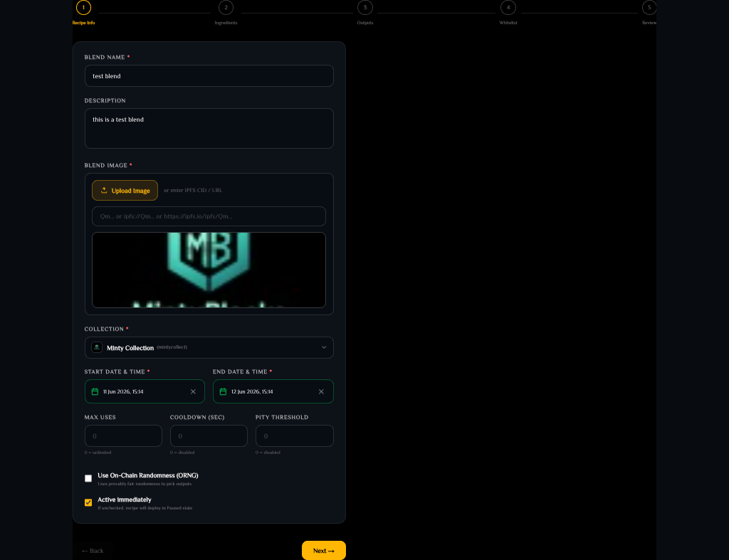The width and height of the screenshot is (729, 560).
Task: Click the Next button
Action: pos(324,551)
